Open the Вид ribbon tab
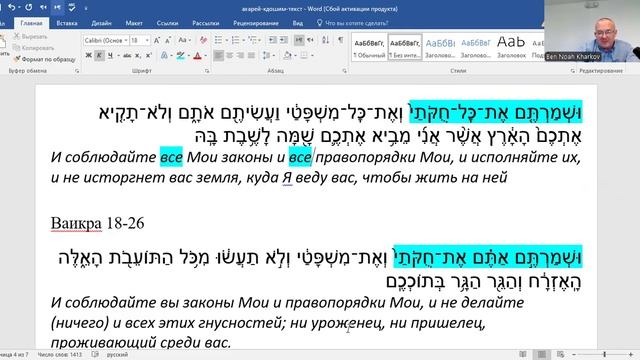Screen dimensions: 640x360 [298, 23]
